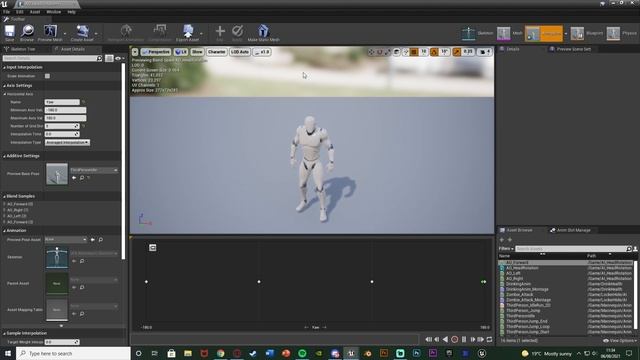Open the Preview Mesh tool
The image size is (640, 360).
click(50, 33)
